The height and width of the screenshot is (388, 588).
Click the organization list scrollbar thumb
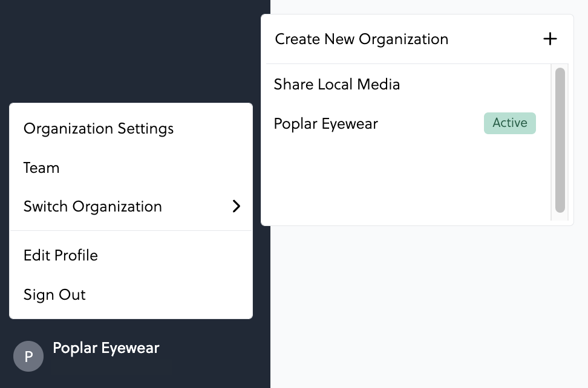[560, 140]
